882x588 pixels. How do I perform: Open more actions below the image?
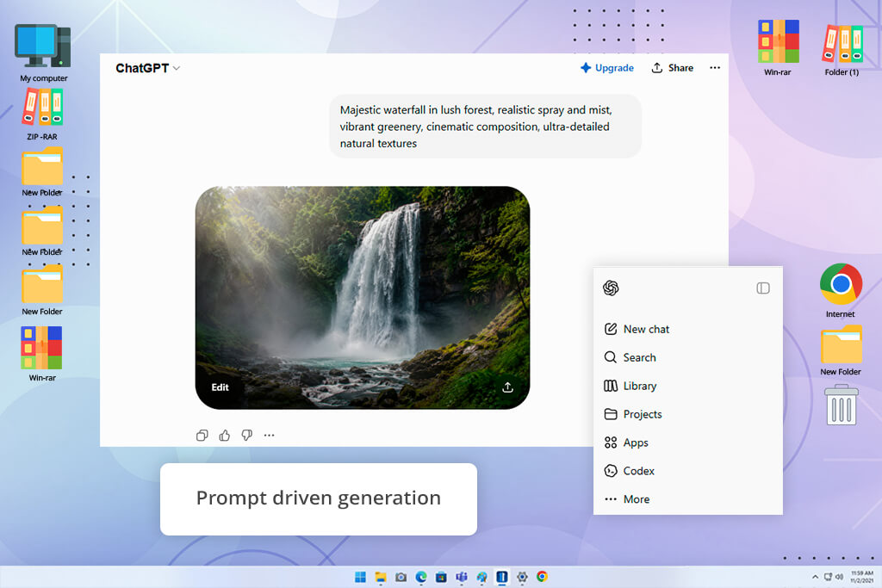click(269, 435)
